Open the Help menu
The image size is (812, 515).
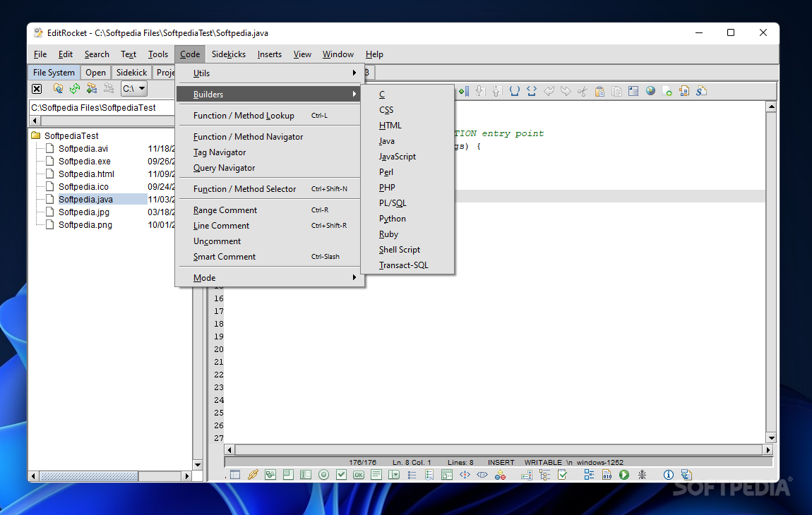point(374,54)
